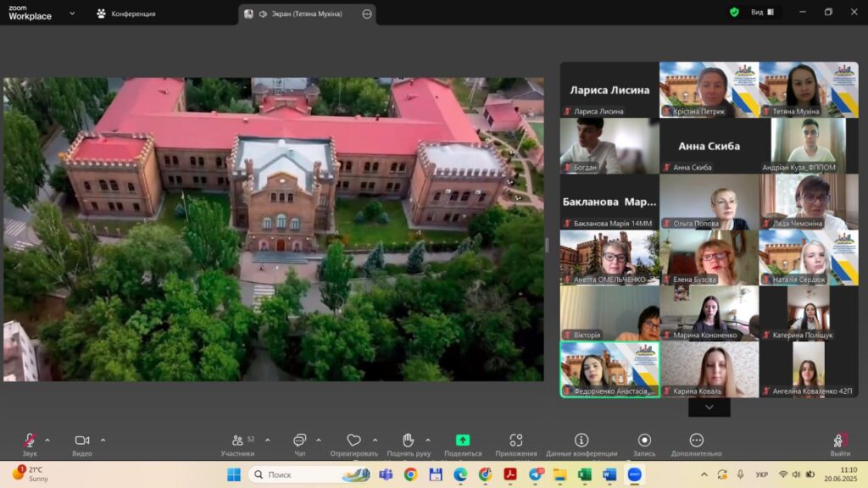
Task: Click the Отреагировать reactions heart icon
Action: (353, 441)
